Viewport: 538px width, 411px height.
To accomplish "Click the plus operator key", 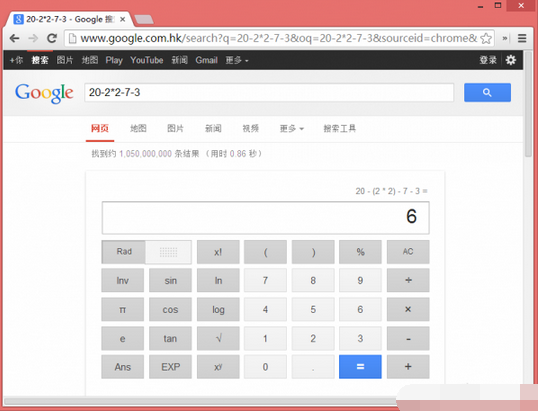I will coord(408,367).
